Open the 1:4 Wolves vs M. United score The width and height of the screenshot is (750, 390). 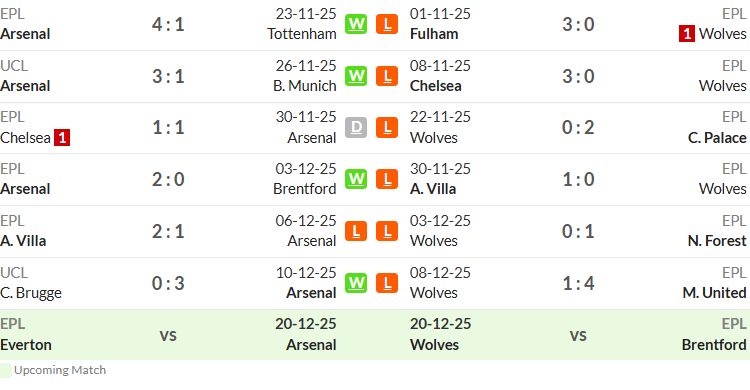tap(578, 283)
